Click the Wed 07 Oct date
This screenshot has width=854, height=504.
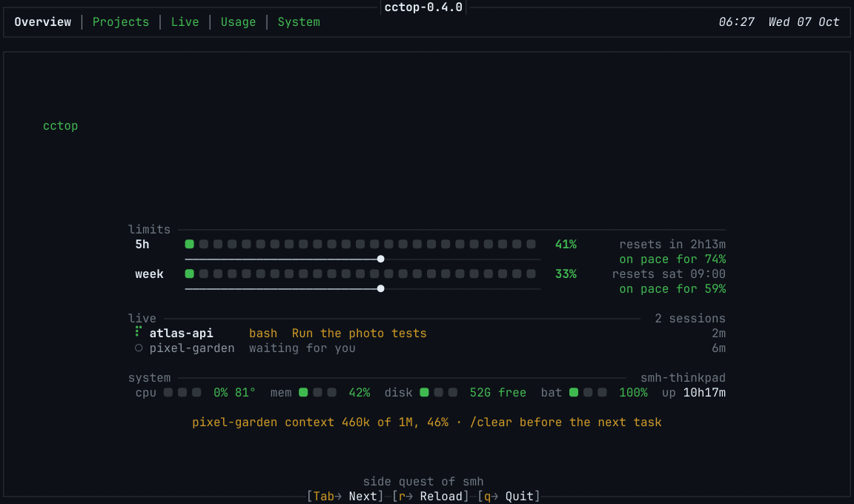(804, 22)
